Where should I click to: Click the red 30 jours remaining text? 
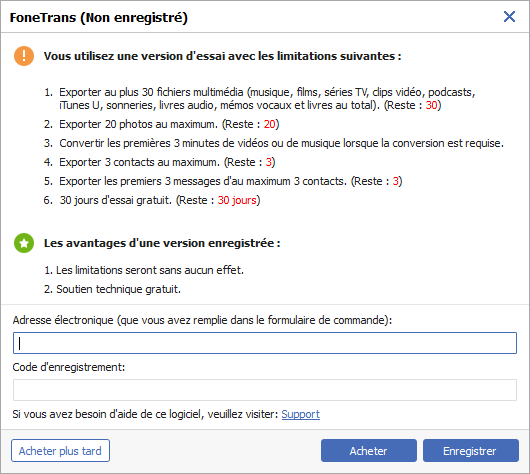(237, 200)
